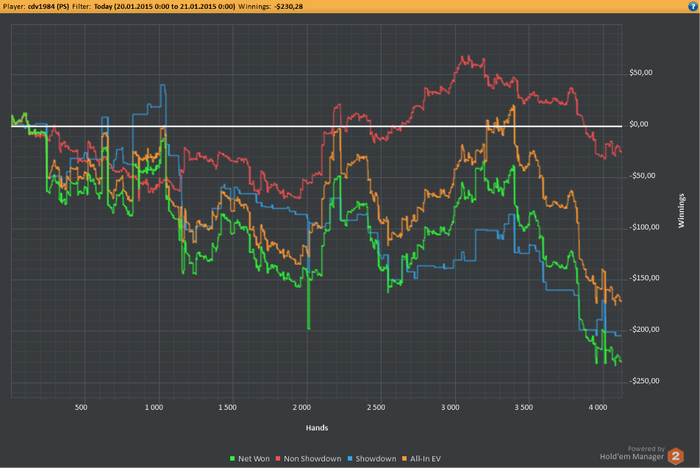This screenshot has height=468, width=700.
Task: Click the 2 000 hands axis label
Action: pyautogui.click(x=302, y=407)
